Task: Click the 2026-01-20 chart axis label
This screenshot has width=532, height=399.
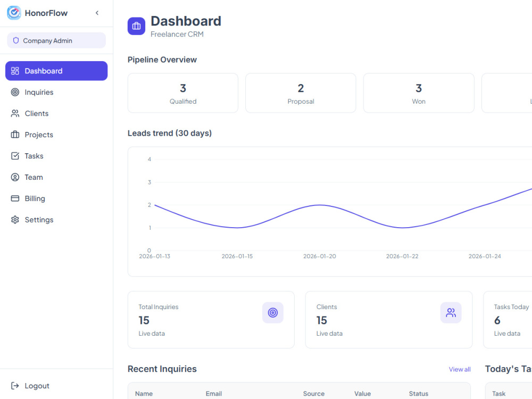Action: pyautogui.click(x=320, y=256)
